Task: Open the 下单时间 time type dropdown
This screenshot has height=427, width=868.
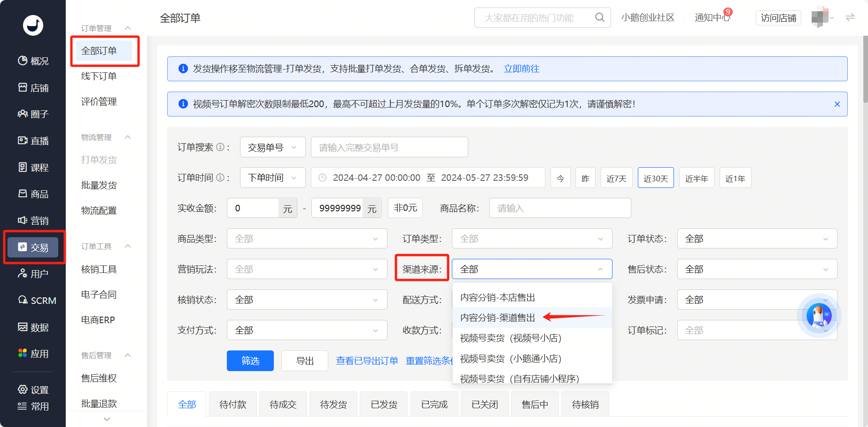Action: tap(273, 178)
